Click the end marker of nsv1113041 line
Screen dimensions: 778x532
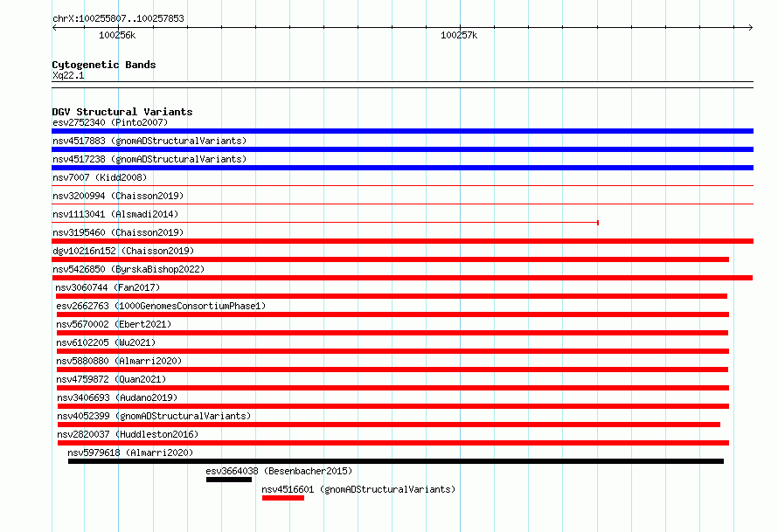click(598, 223)
